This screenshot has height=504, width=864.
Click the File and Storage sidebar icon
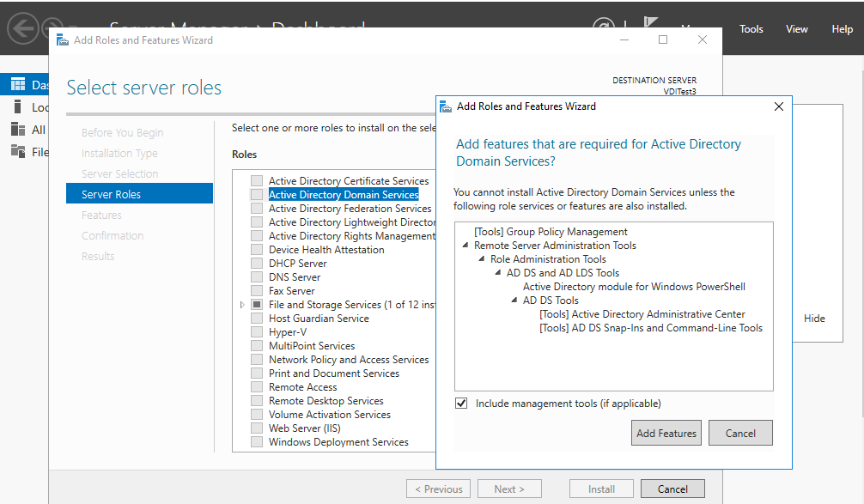tap(18, 152)
